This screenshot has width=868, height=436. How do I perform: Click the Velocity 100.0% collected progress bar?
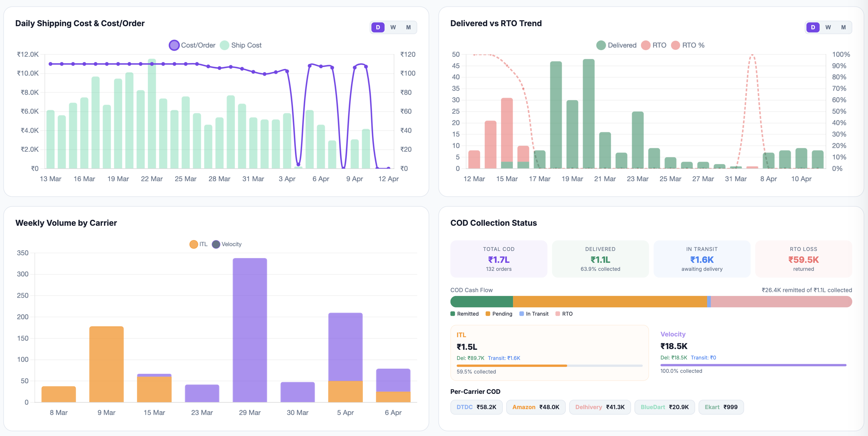tap(753, 365)
